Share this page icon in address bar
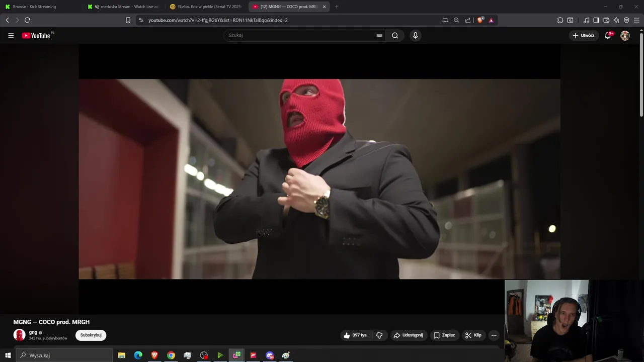Image resolution: width=644 pixels, height=362 pixels. 468,20
